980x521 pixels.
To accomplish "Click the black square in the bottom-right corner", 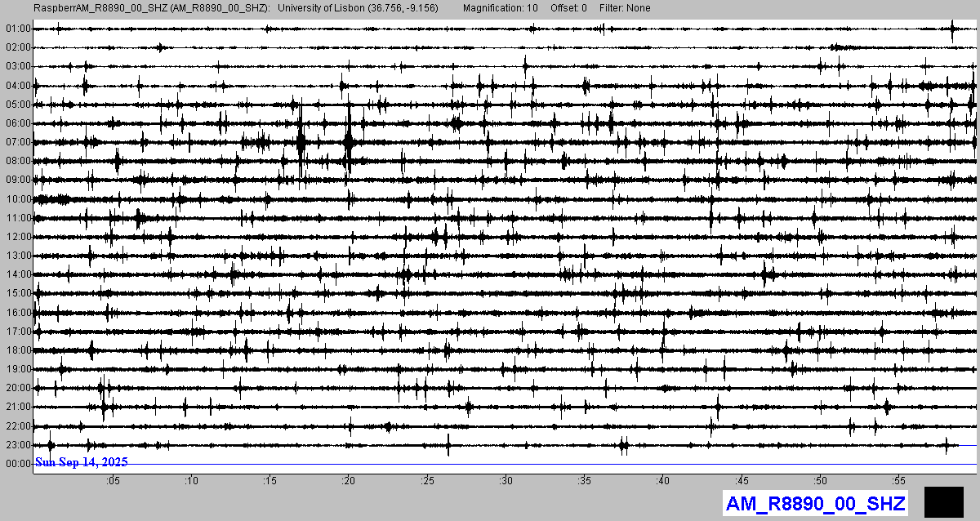I will coord(943,501).
